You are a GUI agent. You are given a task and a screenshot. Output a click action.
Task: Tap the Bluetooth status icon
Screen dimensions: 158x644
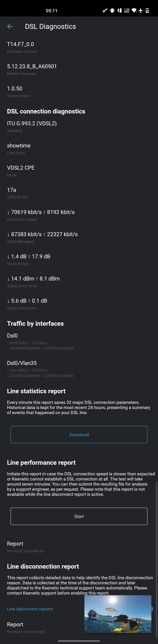(x=119, y=11)
